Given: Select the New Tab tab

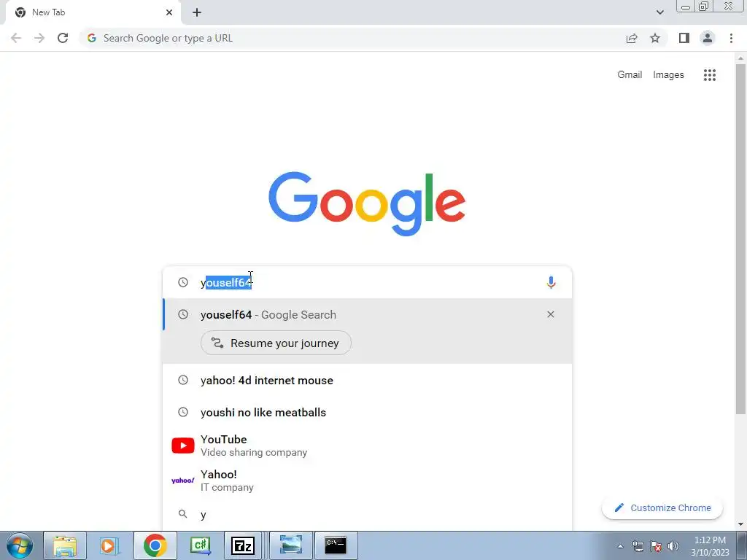Looking at the screenshot, I should pyautogui.click(x=91, y=13).
